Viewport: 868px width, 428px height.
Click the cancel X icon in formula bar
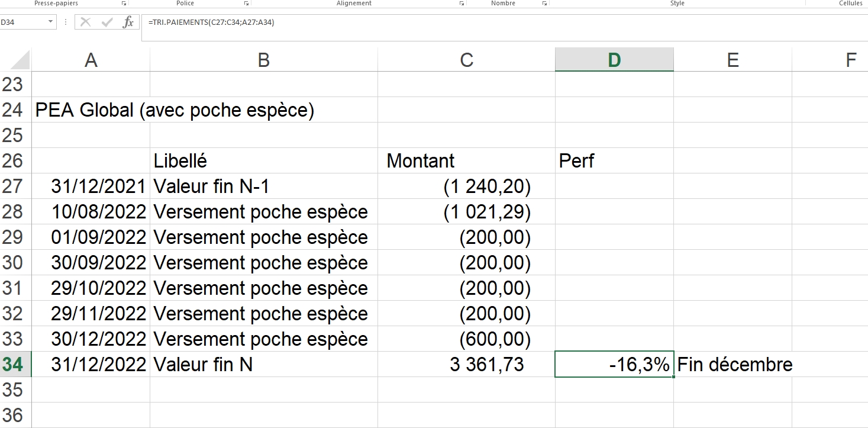(x=86, y=22)
